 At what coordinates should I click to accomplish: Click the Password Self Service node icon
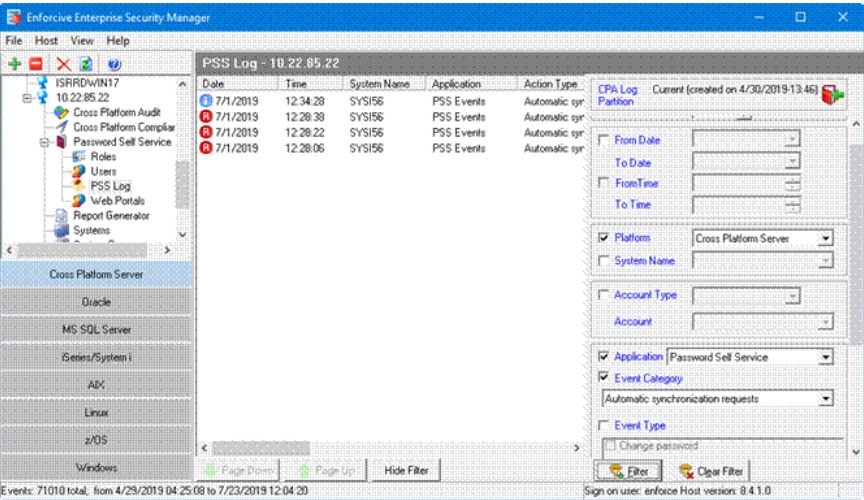coord(62,142)
